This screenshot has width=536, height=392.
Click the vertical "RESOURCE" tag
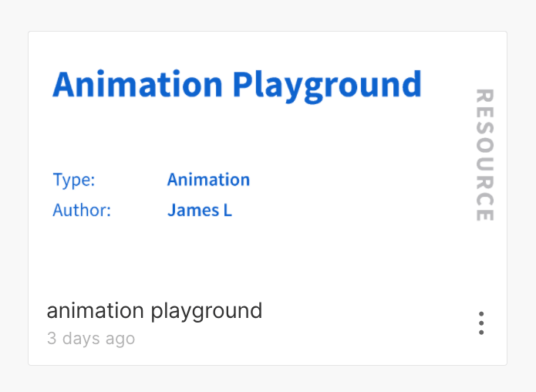click(484, 155)
